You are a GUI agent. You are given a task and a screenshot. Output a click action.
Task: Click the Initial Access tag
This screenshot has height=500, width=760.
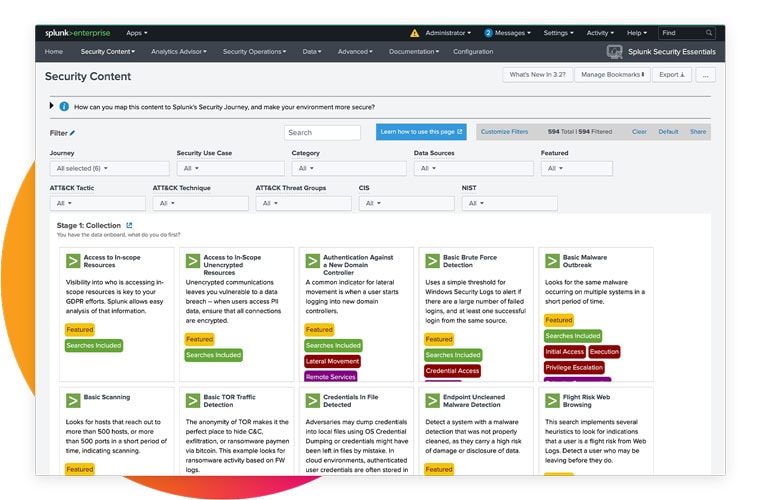coord(565,352)
